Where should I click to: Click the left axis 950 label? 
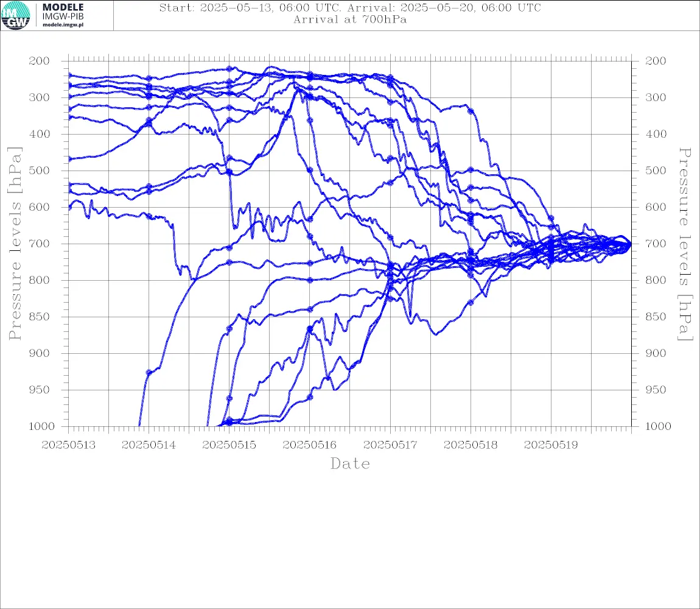tap(40, 390)
